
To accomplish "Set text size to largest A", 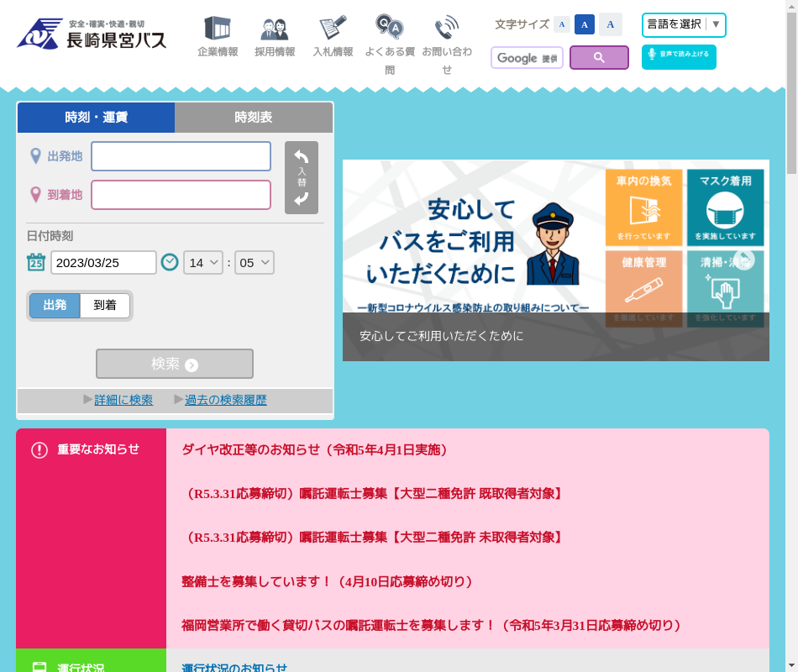I will pyautogui.click(x=611, y=24).
